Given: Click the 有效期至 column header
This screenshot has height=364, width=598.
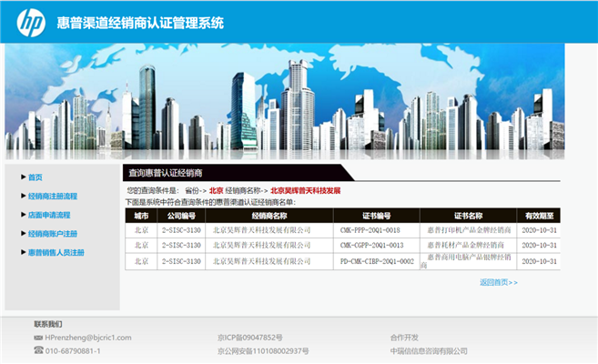Looking at the screenshot, I should [x=539, y=216].
